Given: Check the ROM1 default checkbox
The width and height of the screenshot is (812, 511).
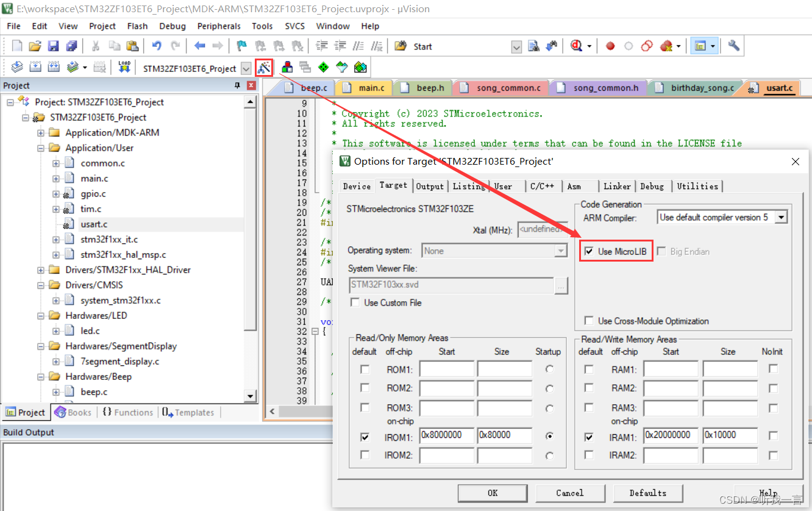Looking at the screenshot, I should [365, 369].
